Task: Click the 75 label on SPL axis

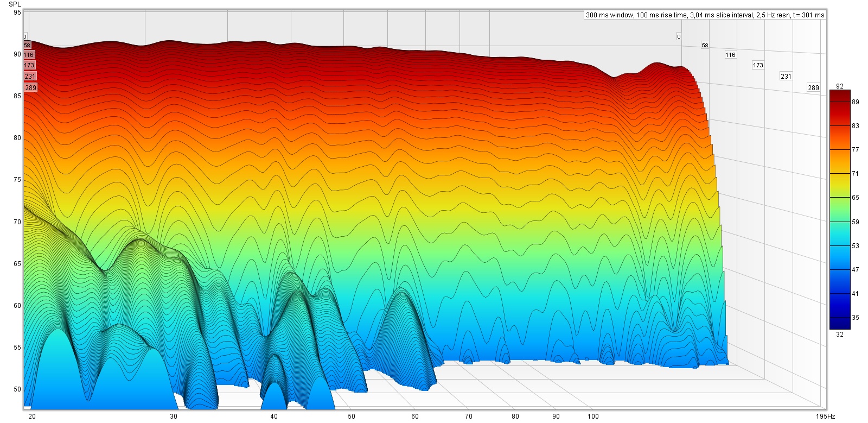Action: 17,180
